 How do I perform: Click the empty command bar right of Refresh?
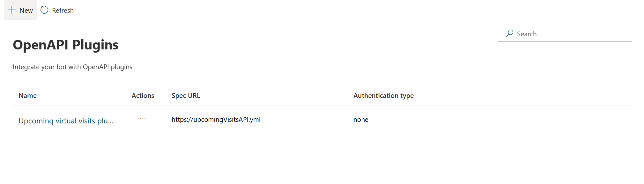coord(351,10)
